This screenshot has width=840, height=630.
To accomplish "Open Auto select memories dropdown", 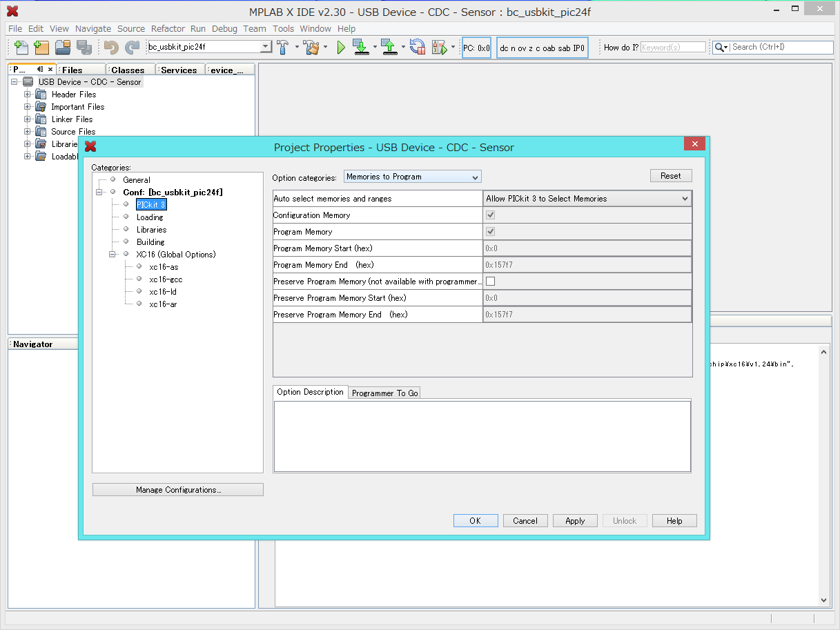I will tap(587, 199).
